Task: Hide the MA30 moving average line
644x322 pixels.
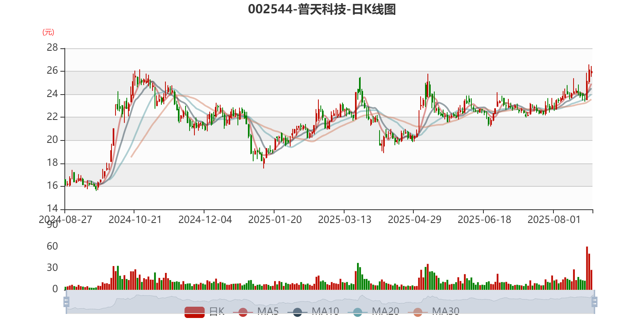Action: 433,312
